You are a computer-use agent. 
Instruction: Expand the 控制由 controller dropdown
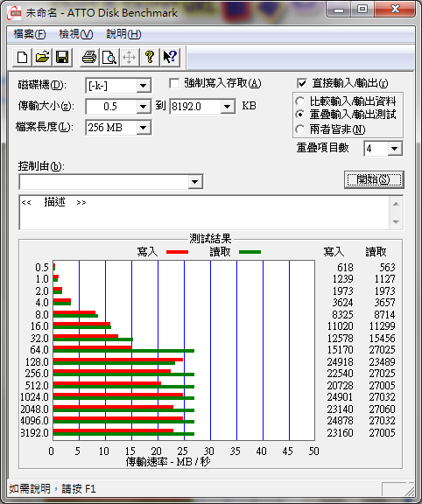194,182
